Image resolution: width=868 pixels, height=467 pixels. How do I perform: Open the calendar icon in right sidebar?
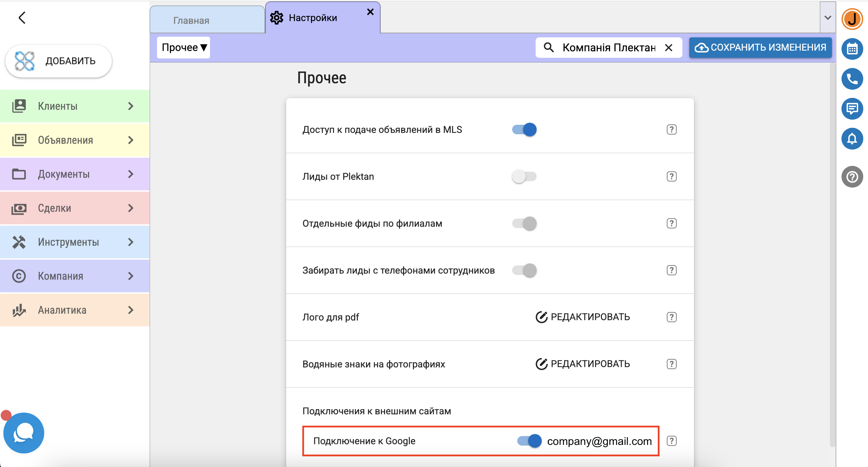coord(852,49)
